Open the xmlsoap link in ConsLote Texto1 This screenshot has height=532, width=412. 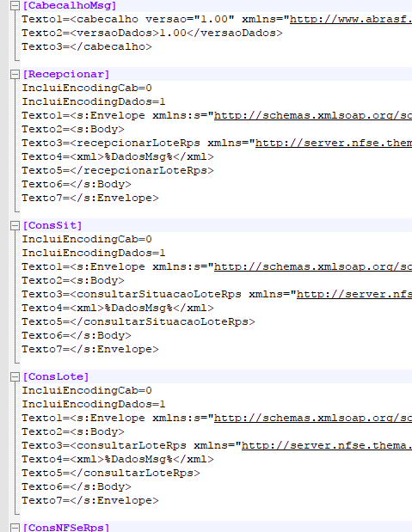313,419
